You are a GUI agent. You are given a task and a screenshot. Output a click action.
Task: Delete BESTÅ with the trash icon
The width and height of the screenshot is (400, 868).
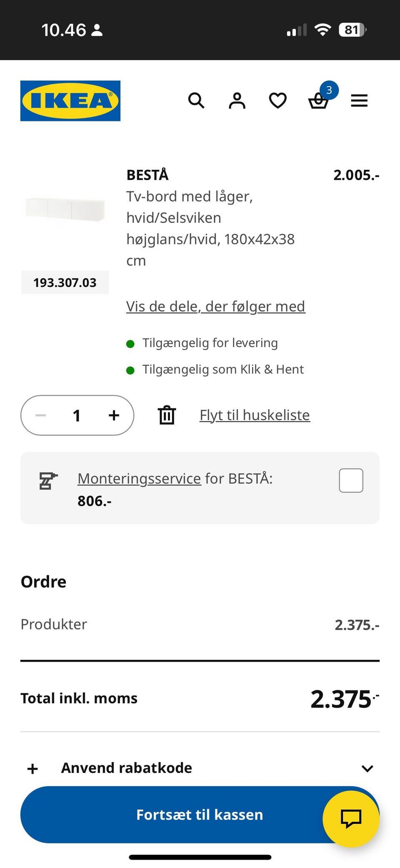pos(167,415)
